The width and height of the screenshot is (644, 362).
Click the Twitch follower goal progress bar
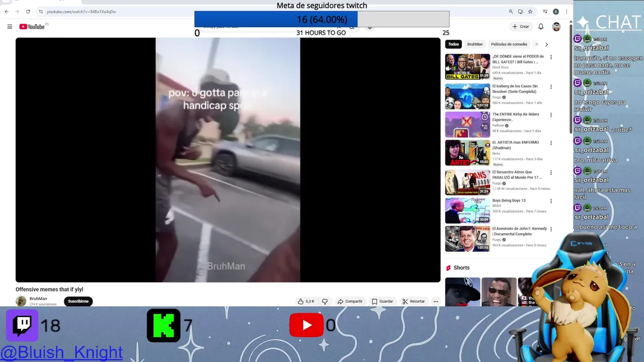322,20
